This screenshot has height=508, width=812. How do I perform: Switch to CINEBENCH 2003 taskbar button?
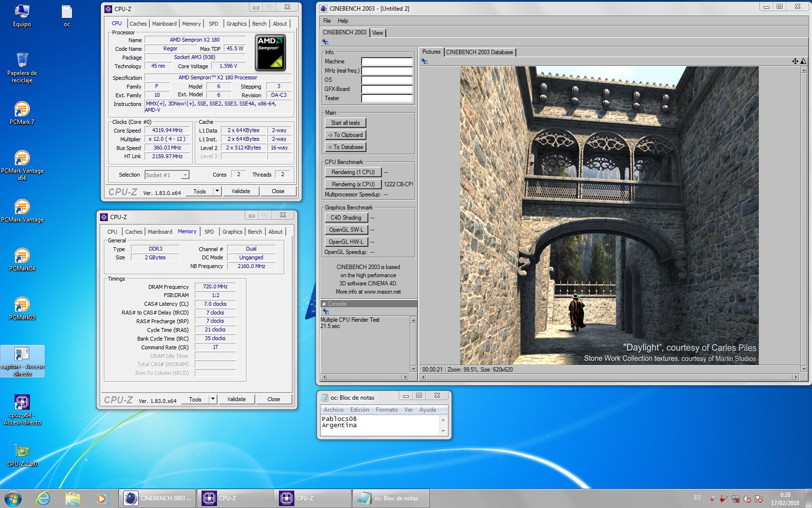[157, 498]
